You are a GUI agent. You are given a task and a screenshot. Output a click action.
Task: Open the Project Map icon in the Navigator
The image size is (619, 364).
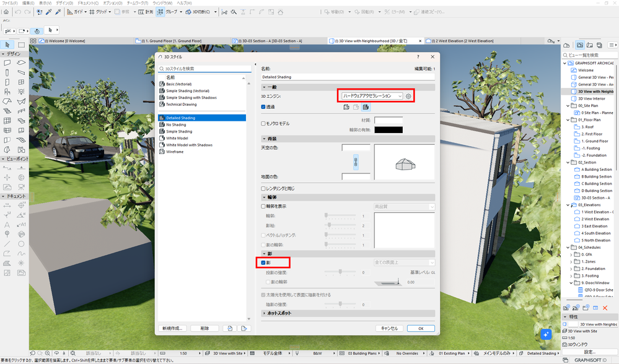(566, 45)
